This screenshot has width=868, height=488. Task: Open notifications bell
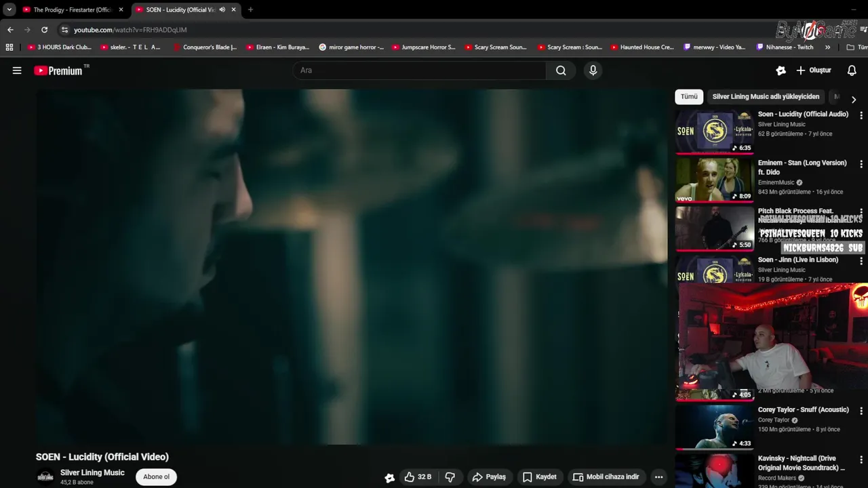[x=852, y=70]
